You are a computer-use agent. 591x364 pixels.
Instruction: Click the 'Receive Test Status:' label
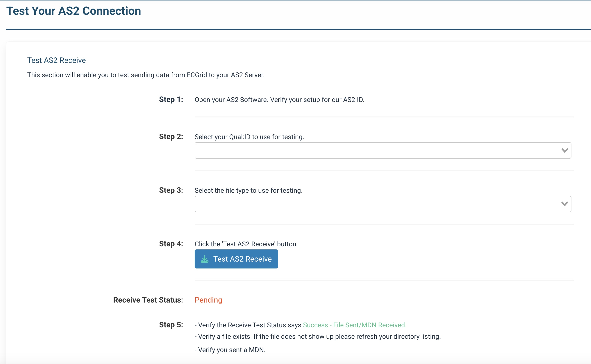pos(148,300)
